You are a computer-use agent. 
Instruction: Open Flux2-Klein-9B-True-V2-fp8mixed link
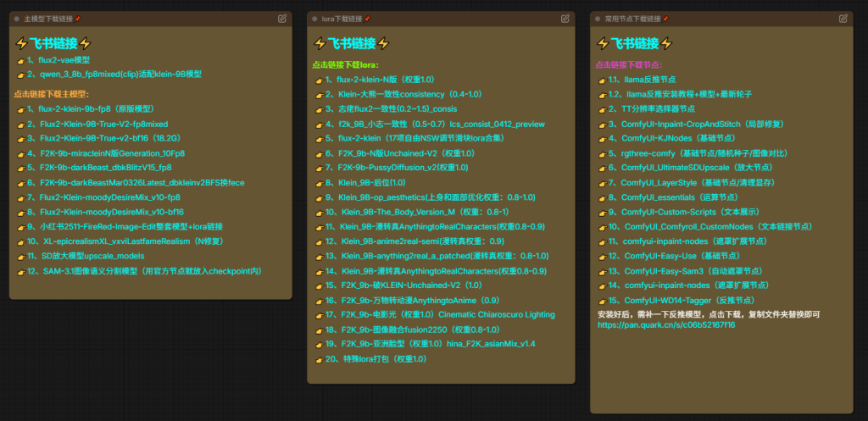[x=97, y=124]
